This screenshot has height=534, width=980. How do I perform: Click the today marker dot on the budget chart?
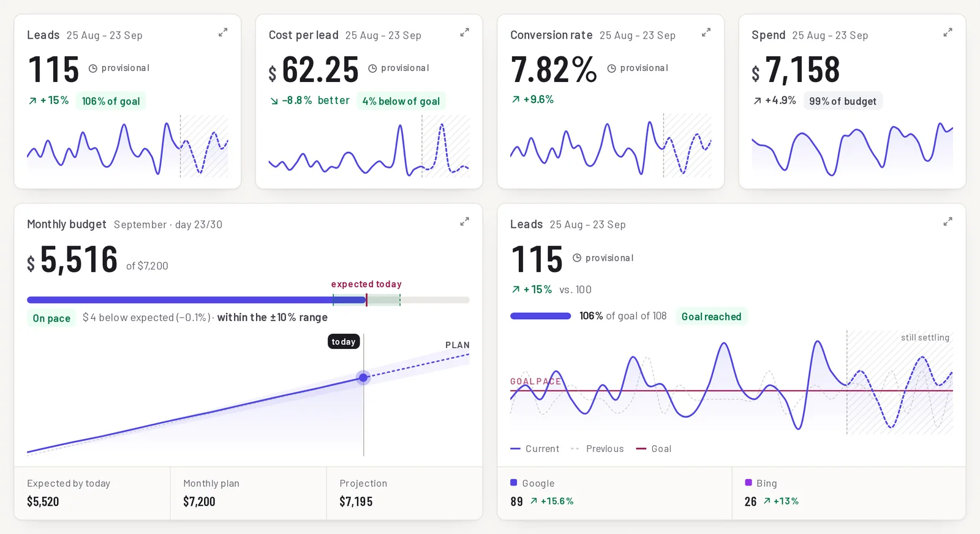363,378
